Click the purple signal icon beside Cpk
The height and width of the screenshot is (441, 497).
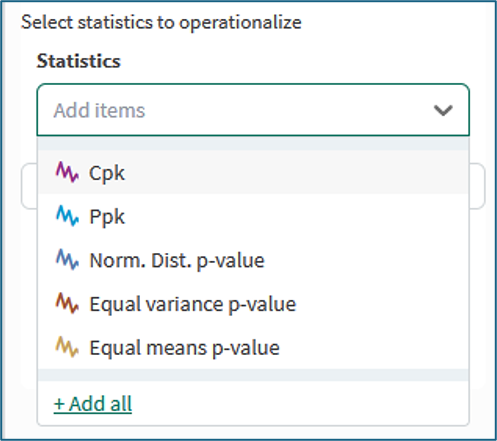[67, 172]
